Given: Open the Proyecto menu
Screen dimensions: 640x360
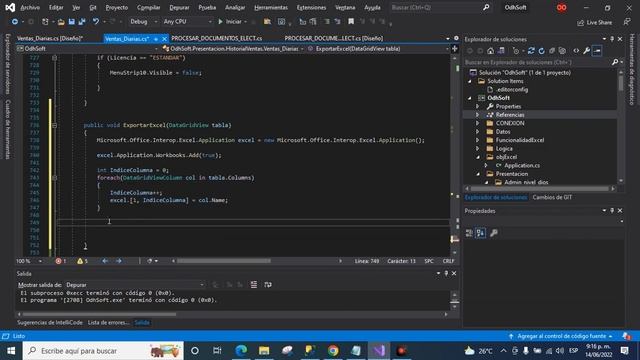Looking at the screenshot, I should click(x=116, y=7).
